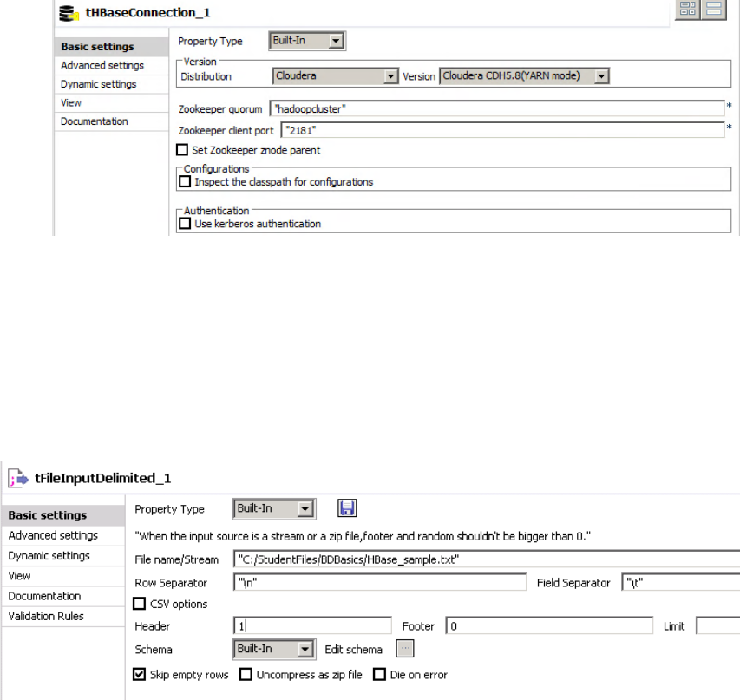The height and width of the screenshot is (700, 740).
Task: Click the Edit schema label
Action: point(353,650)
